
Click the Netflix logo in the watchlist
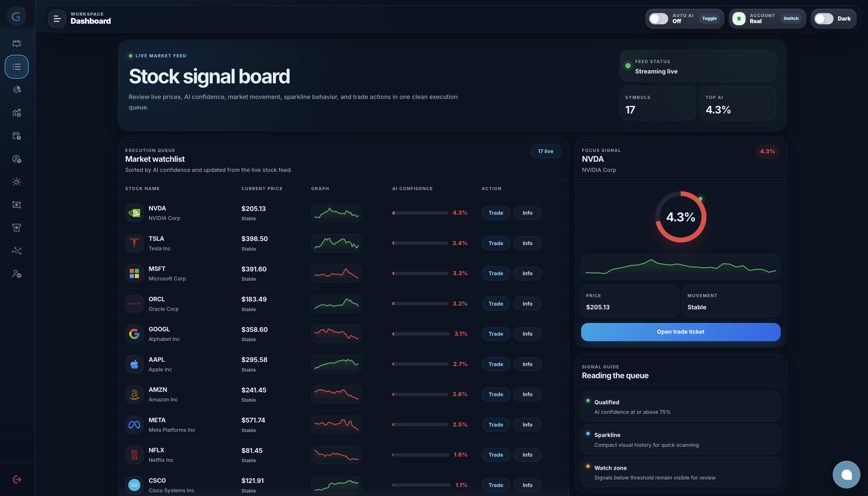tap(134, 455)
